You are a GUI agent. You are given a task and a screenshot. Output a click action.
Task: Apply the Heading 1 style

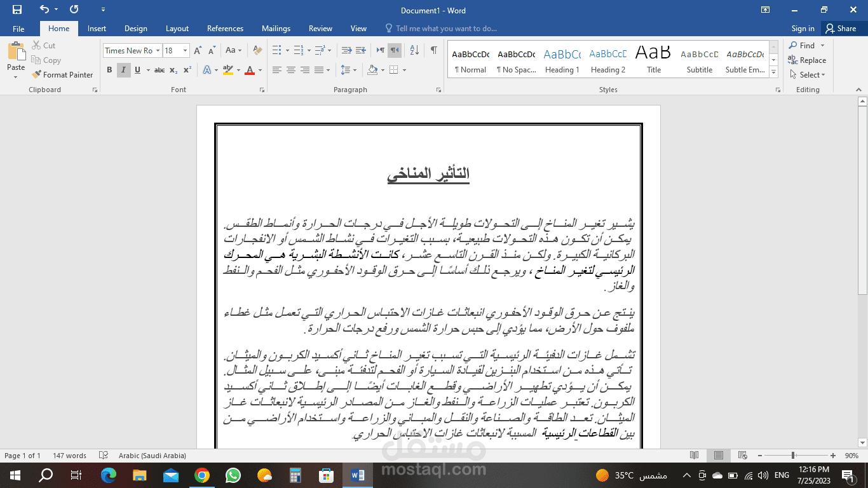(562, 60)
